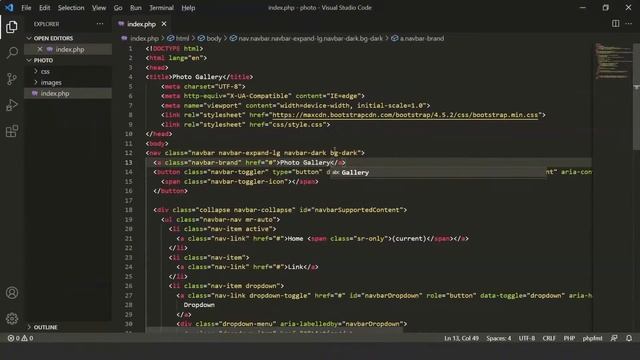Click the feedback icon in status bar
This screenshot has height=360, width=640.
[614, 338]
